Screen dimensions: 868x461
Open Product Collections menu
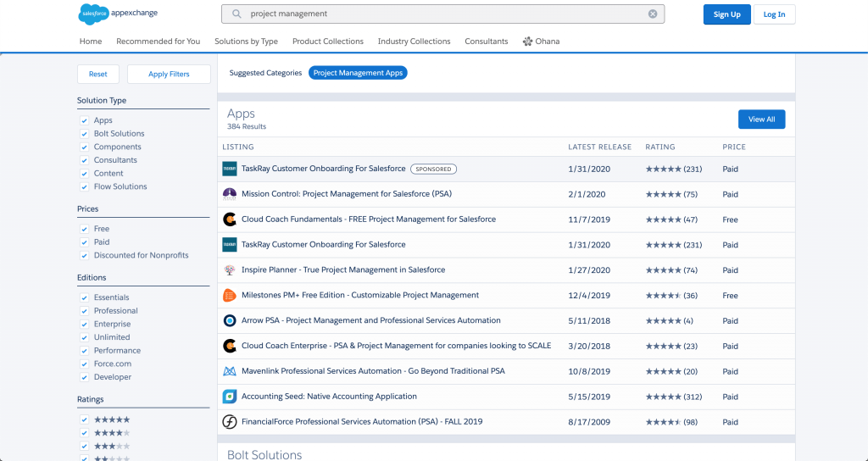(328, 42)
